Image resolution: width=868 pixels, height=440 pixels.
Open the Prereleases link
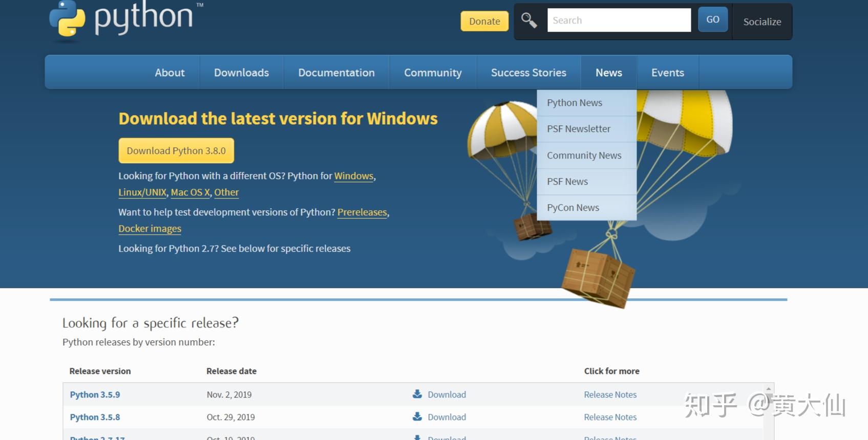[x=362, y=212]
